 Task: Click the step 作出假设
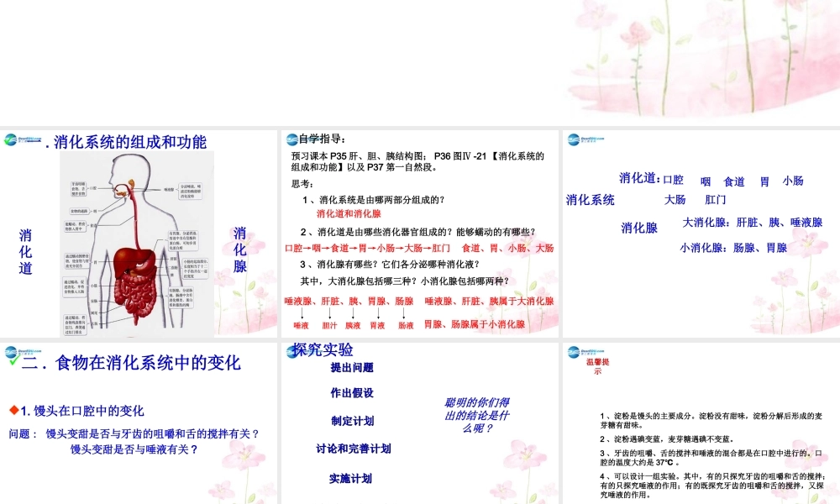352,393
